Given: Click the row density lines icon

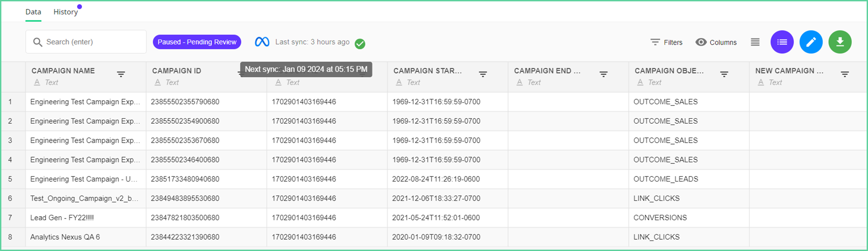Looking at the screenshot, I should 755,42.
